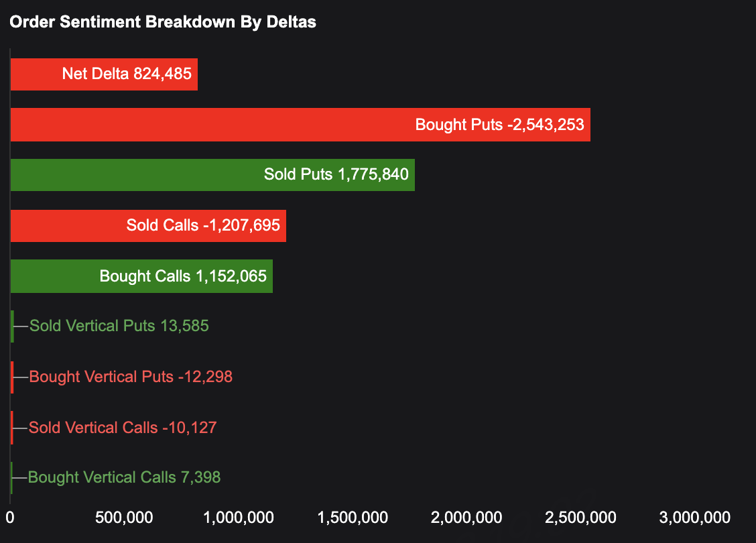
Task: Click the 1,500,000 axis tick label
Action: [x=352, y=518]
